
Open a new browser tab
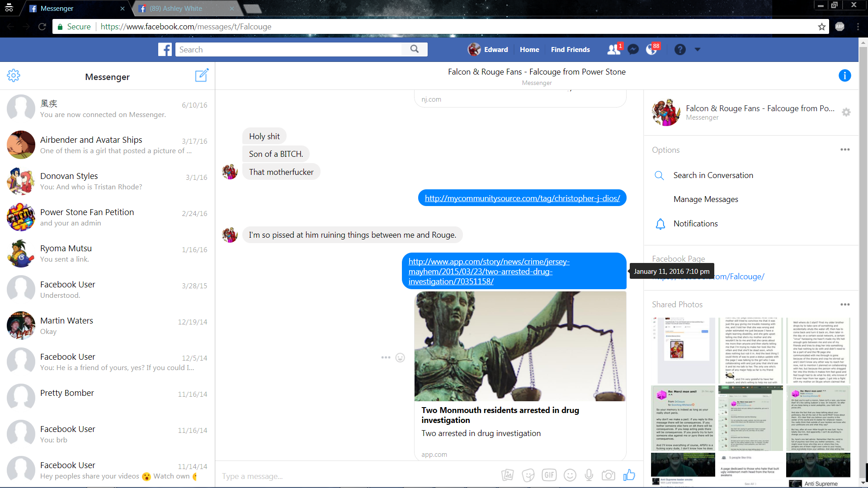tap(252, 9)
